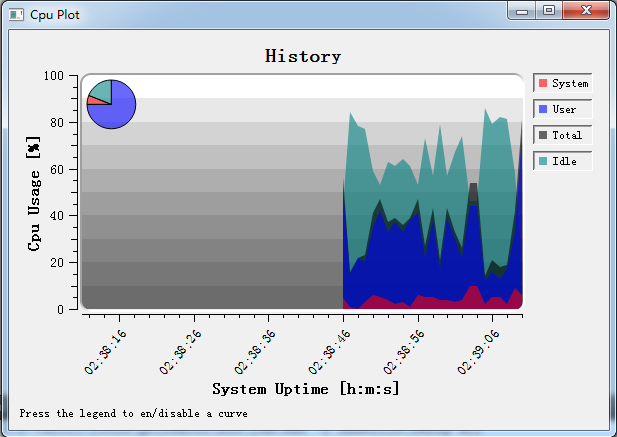Toggle the User curve legend

563,109
